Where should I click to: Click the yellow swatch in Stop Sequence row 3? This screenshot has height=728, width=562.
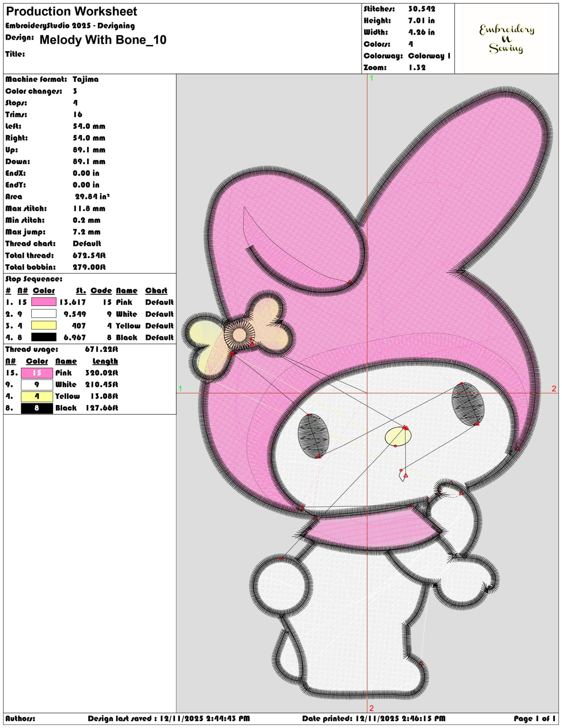(x=44, y=325)
